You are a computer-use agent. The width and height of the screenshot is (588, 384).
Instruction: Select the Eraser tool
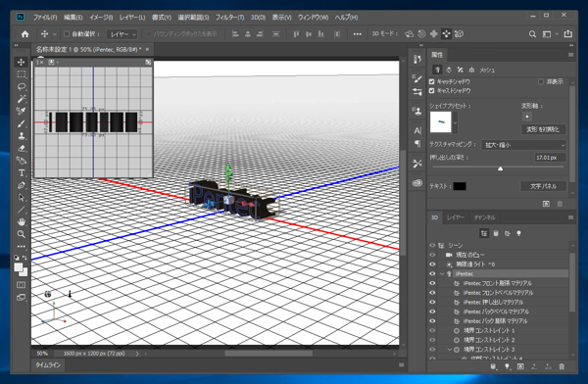22,148
